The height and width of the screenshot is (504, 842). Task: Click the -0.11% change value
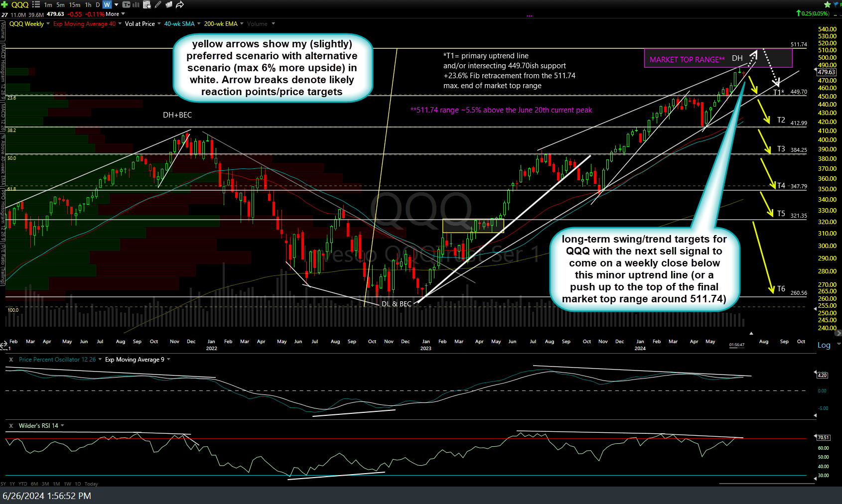95,14
